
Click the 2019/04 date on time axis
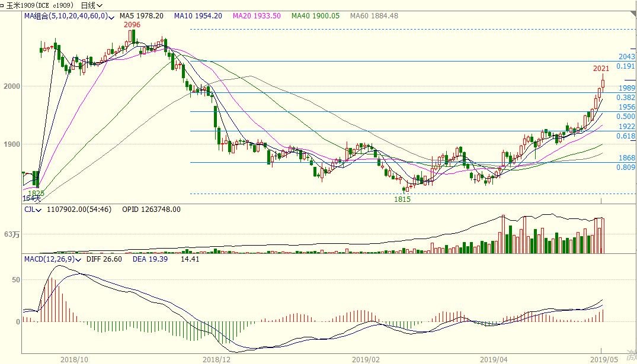pos(494,359)
